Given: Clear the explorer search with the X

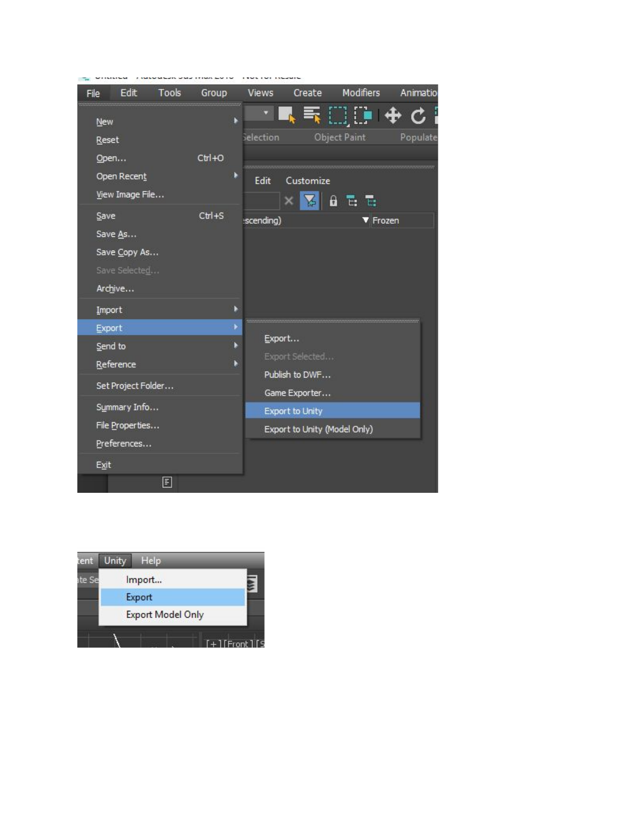Looking at the screenshot, I should click(288, 201).
